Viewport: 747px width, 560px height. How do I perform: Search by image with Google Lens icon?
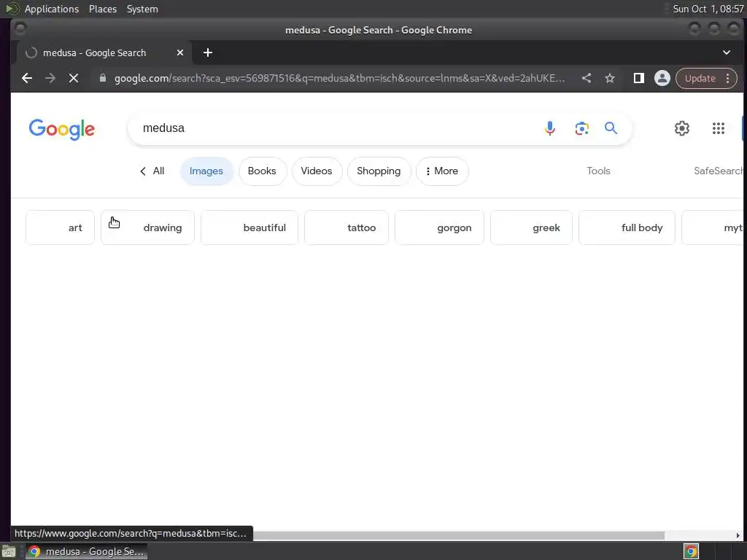[581, 128]
